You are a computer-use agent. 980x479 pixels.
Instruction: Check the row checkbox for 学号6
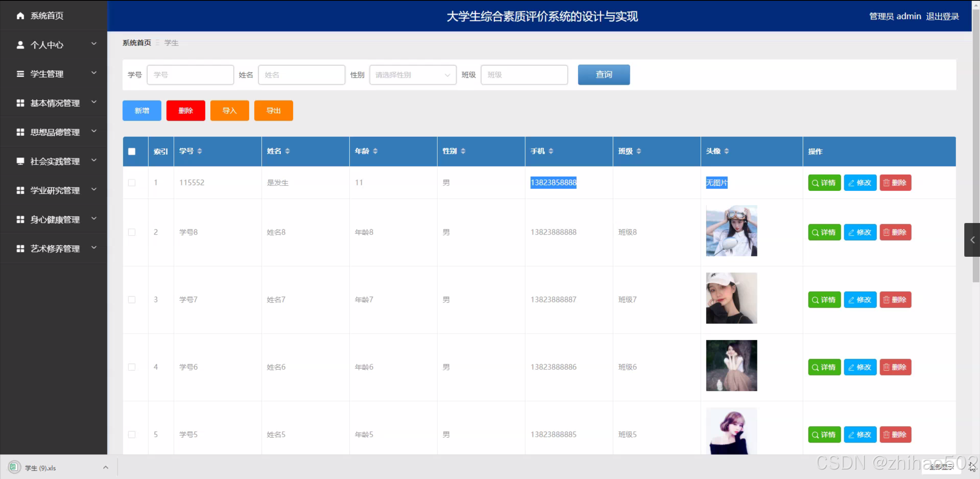(x=132, y=367)
